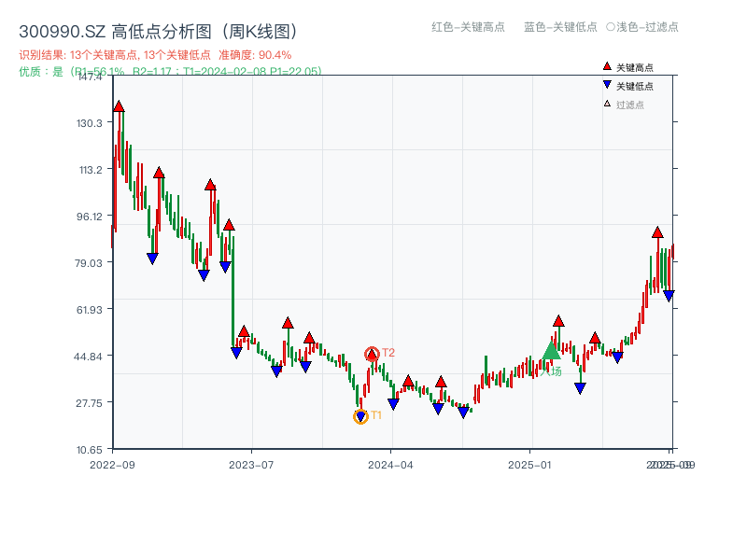The image size is (747, 560).
Task: Select the orange-circled T1 low point marker
Action: (360, 415)
